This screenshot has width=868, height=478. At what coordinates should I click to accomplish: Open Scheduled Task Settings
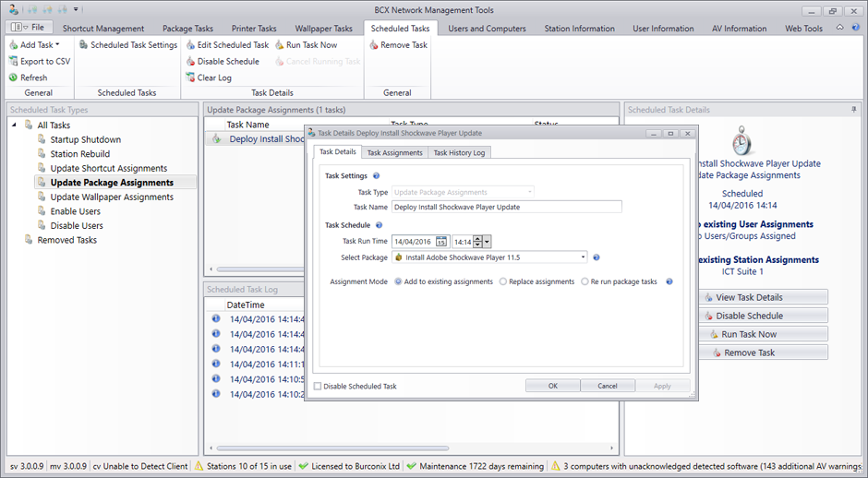tap(127, 45)
